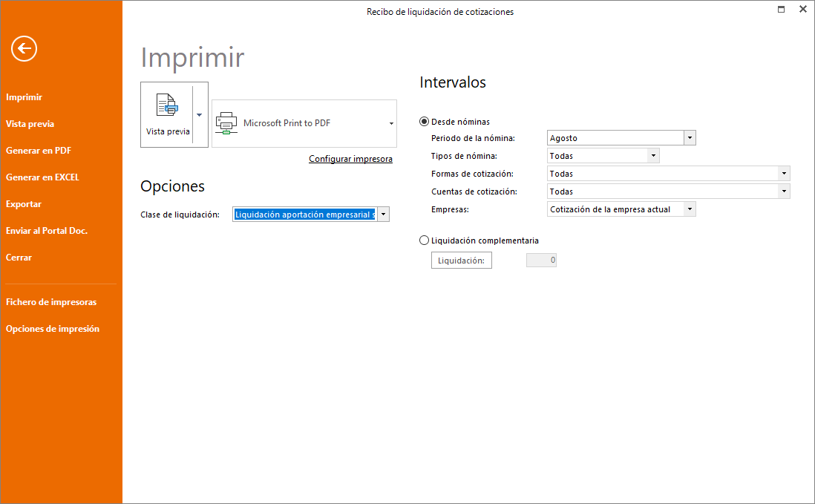Image resolution: width=815 pixels, height=504 pixels.
Task: Click the Liquidación number input field
Action: tap(541, 260)
